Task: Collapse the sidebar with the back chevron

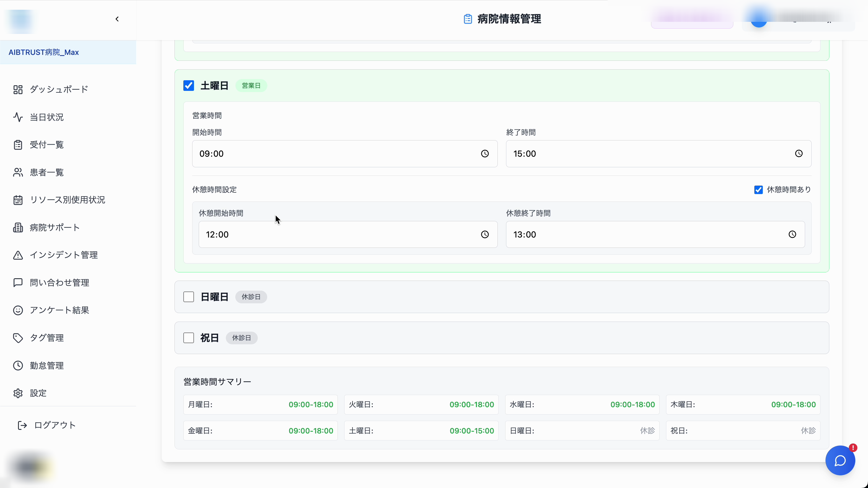Action: [117, 19]
